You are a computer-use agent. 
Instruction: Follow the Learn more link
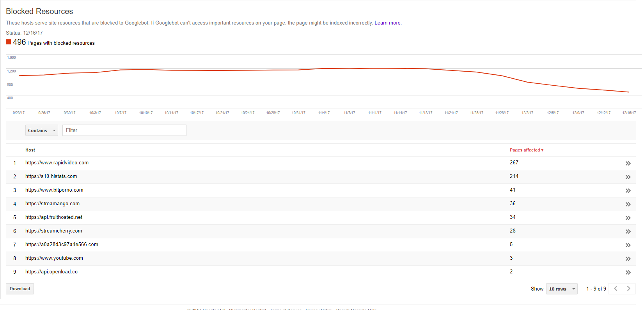click(387, 23)
